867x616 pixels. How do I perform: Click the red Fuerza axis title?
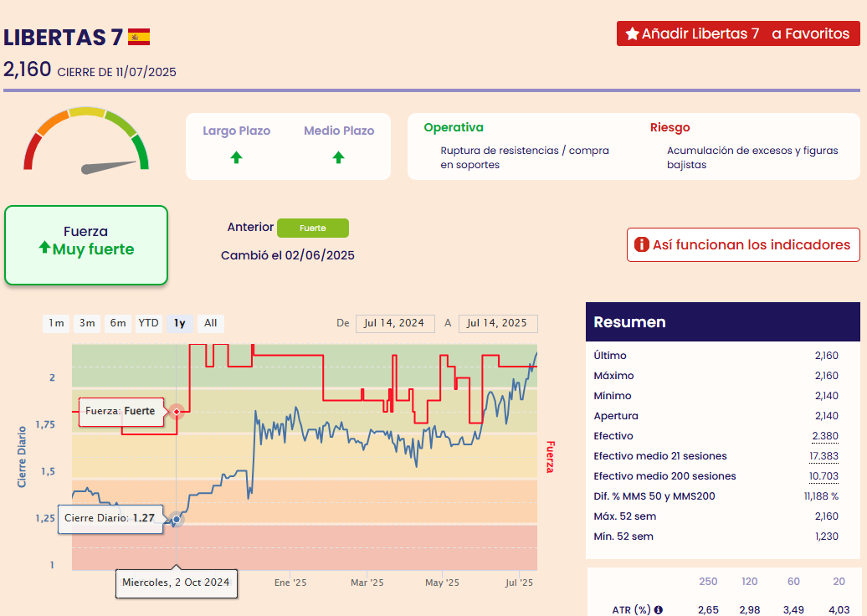[550, 457]
